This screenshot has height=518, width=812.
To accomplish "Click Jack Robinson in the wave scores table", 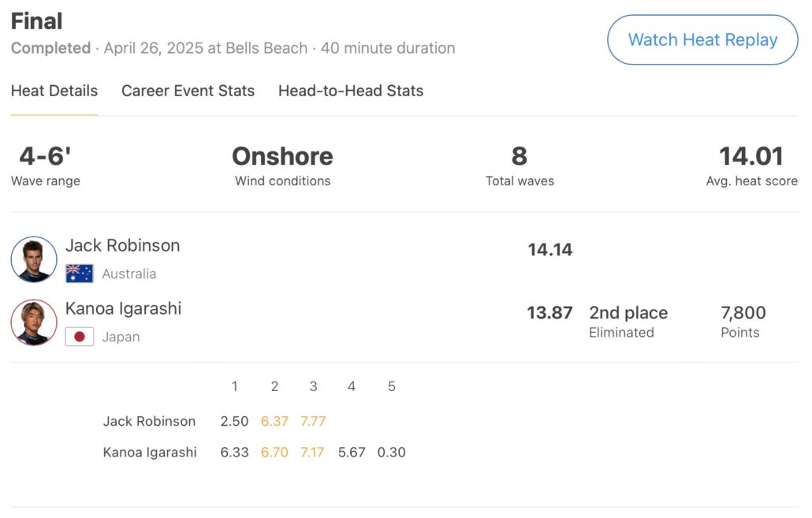I will (x=149, y=421).
